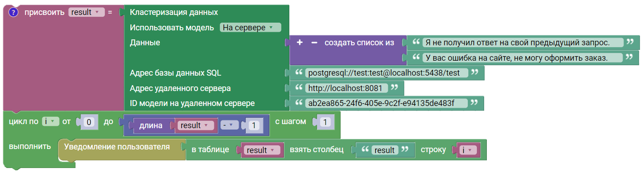Screen dimensions: 644x173
Task: Click the 'Адрес удаленного сервера' label
Action: click(180, 88)
